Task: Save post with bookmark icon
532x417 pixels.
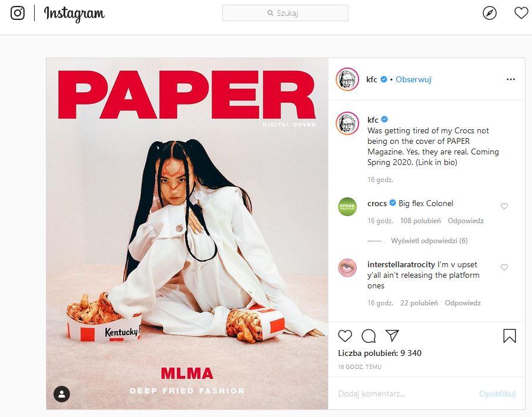Action: click(x=509, y=335)
